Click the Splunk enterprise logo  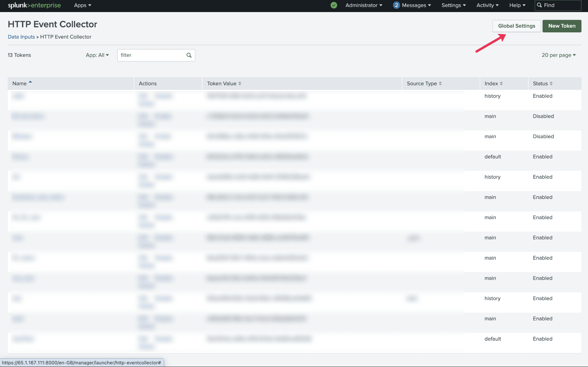coord(34,5)
